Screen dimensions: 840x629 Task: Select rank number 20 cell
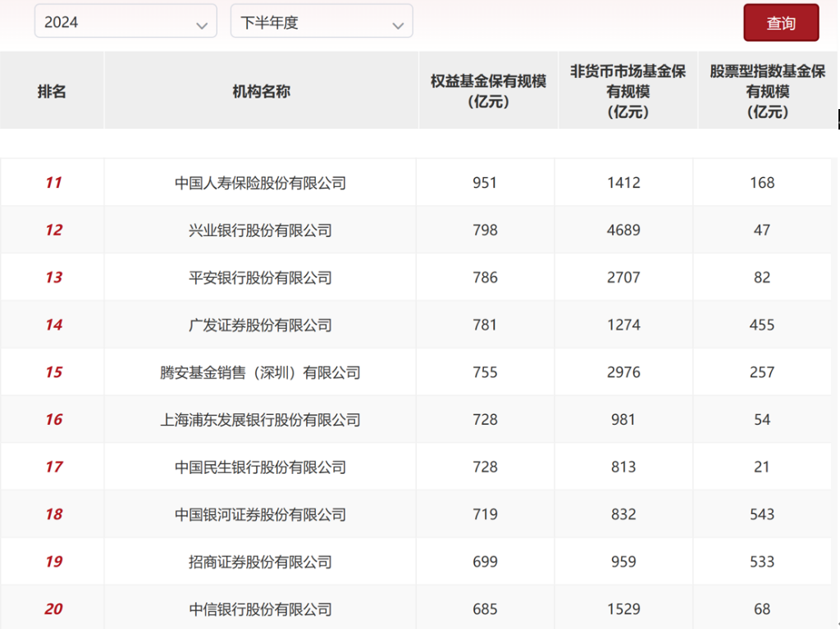(x=52, y=609)
